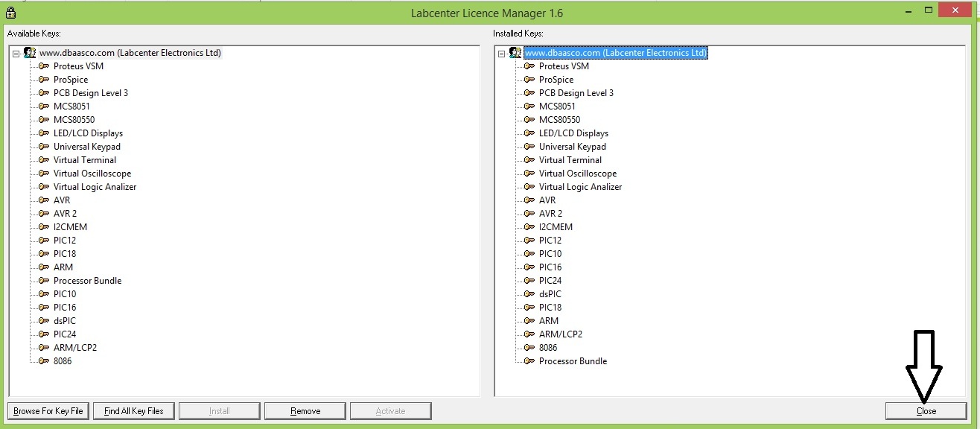Click key icon beside PIC10 in Available Keys
This screenshot has height=429, width=980.
pos(44,294)
